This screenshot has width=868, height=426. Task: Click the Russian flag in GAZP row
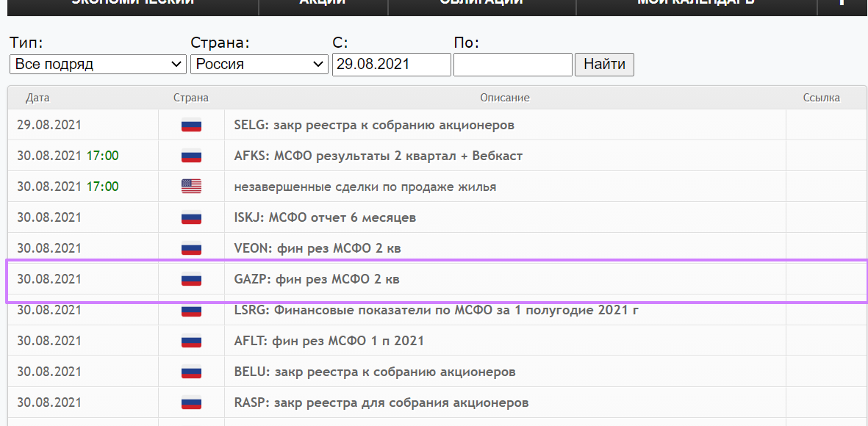[x=192, y=280]
